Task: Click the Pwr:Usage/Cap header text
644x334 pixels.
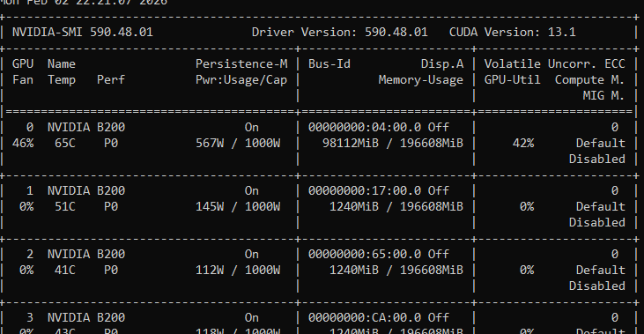Action: 241,79
